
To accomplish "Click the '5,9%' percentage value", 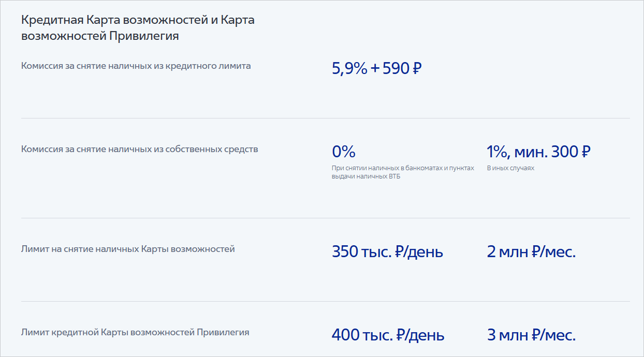I will point(349,68).
